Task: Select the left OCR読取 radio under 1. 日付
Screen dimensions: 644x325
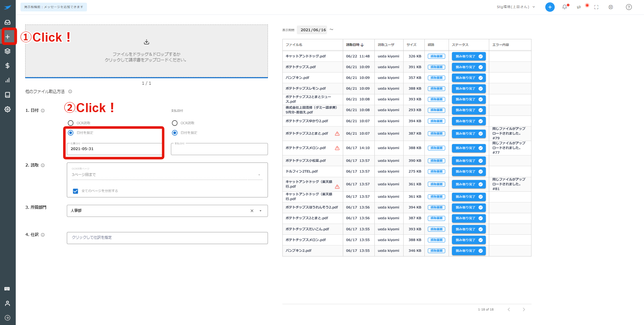Action: [71, 123]
